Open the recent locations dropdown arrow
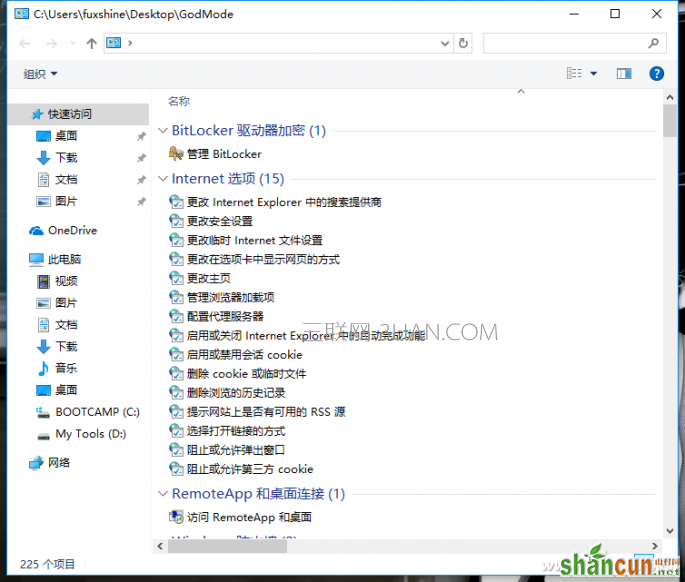685x582 pixels. 73,43
